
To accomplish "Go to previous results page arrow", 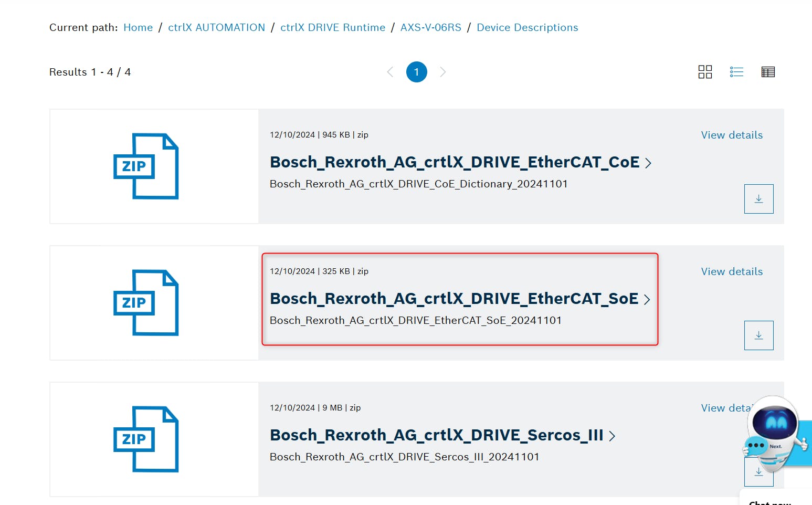I will click(x=390, y=72).
